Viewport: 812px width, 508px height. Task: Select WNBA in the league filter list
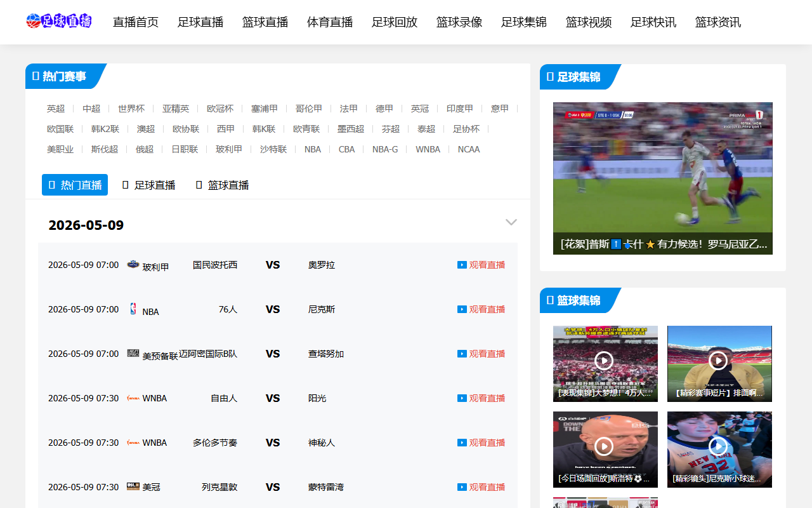pos(428,149)
